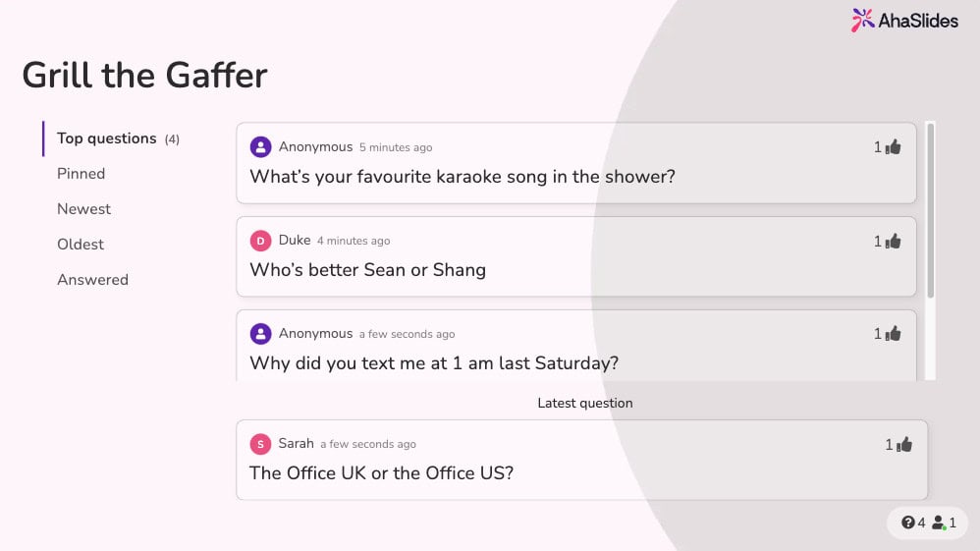Thumbs-up Sarah's Office UK or US question
Image resolution: width=980 pixels, height=551 pixels.
tap(904, 445)
